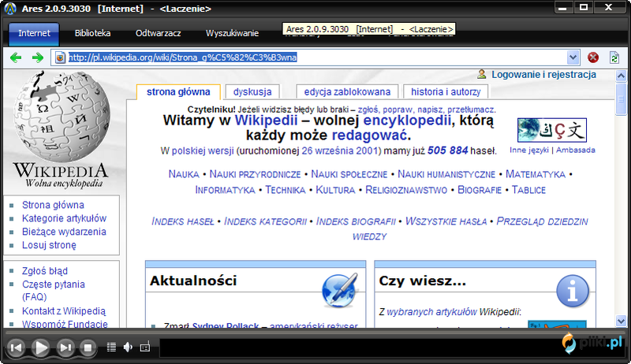The width and height of the screenshot is (631, 364).
Task: Click the Inne języki languages image
Action: (x=551, y=130)
